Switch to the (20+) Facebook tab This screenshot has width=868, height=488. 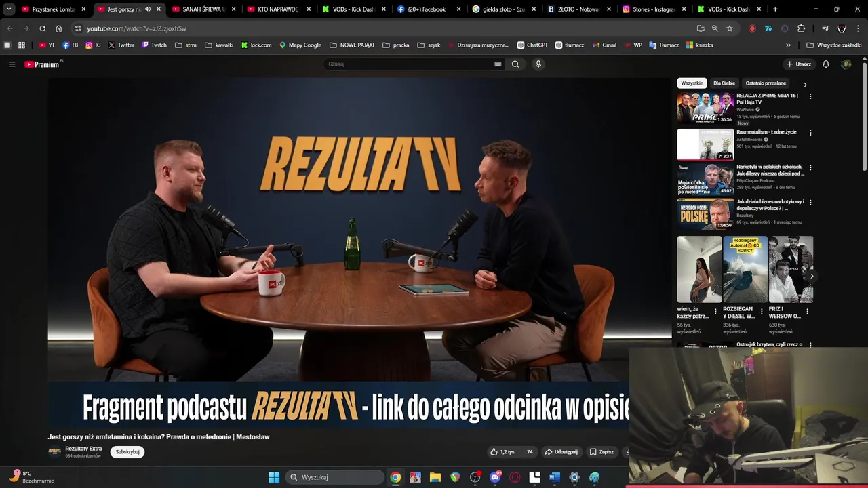coord(428,9)
